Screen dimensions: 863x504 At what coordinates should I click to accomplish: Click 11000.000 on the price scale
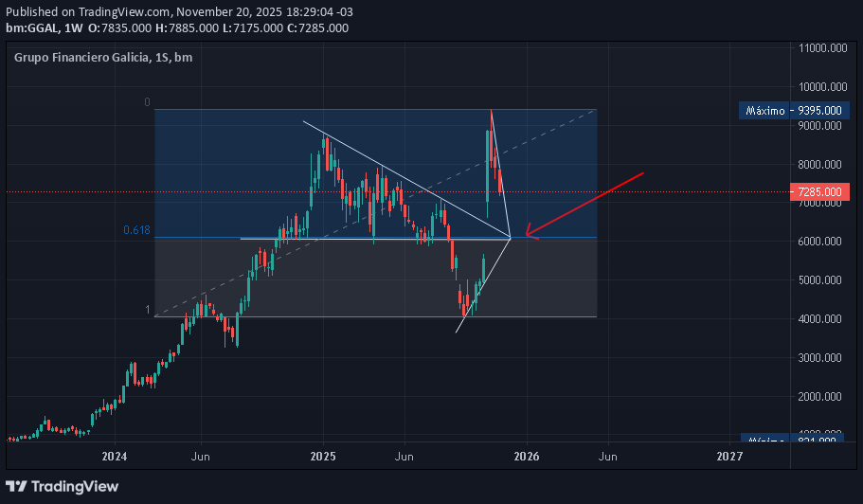821,47
